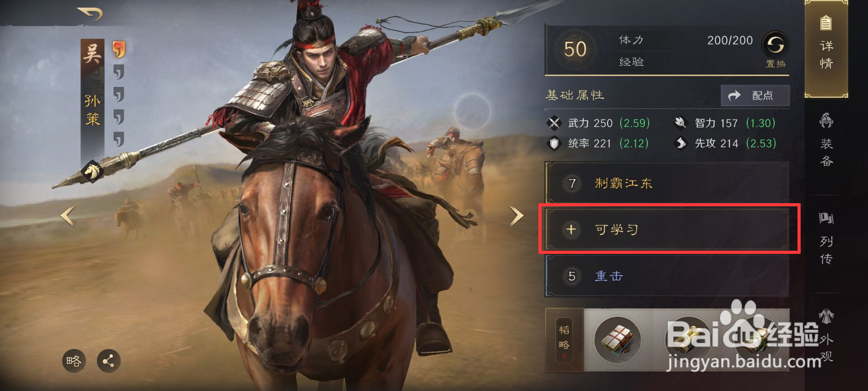Open the 重击 skill slot
The width and height of the screenshot is (868, 391).
[667, 276]
